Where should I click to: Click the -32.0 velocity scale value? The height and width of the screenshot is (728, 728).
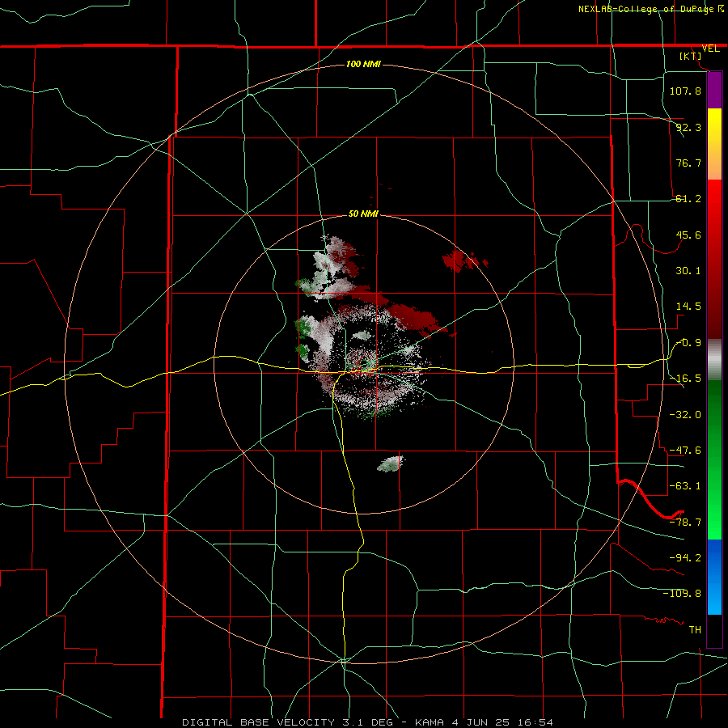[x=685, y=415]
